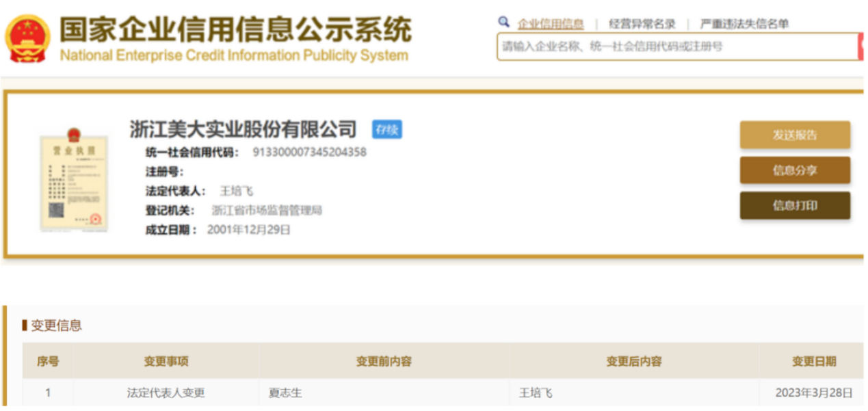Click the national emblem logo icon
Image resolution: width=868 pixels, height=411 pixels.
pos(27,39)
